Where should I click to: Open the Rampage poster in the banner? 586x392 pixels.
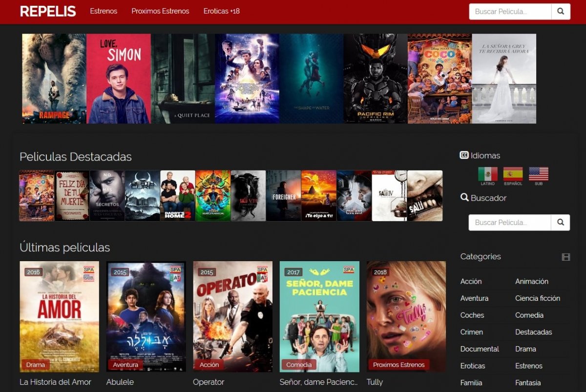point(54,79)
